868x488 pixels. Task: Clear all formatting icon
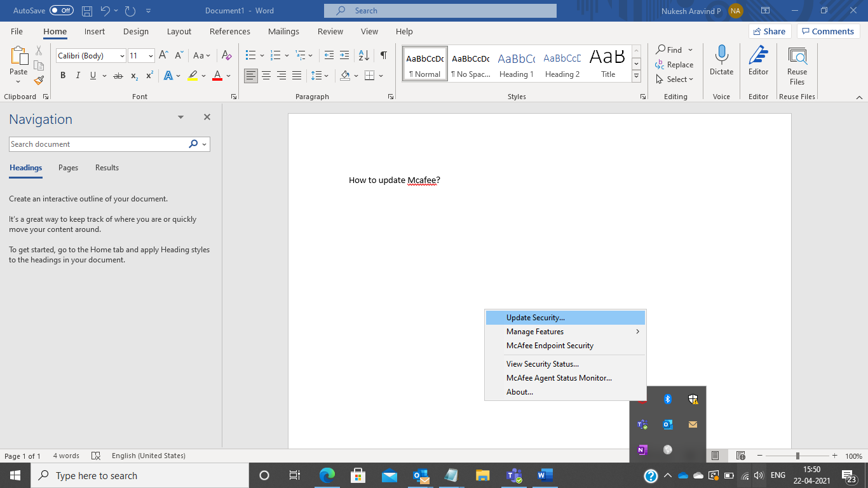coord(226,55)
